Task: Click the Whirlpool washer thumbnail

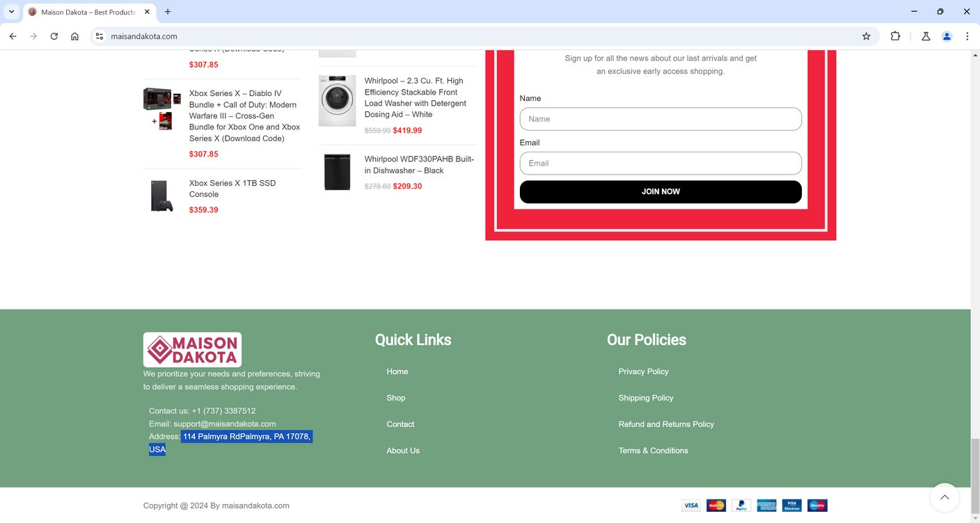Action: click(x=337, y=101)
